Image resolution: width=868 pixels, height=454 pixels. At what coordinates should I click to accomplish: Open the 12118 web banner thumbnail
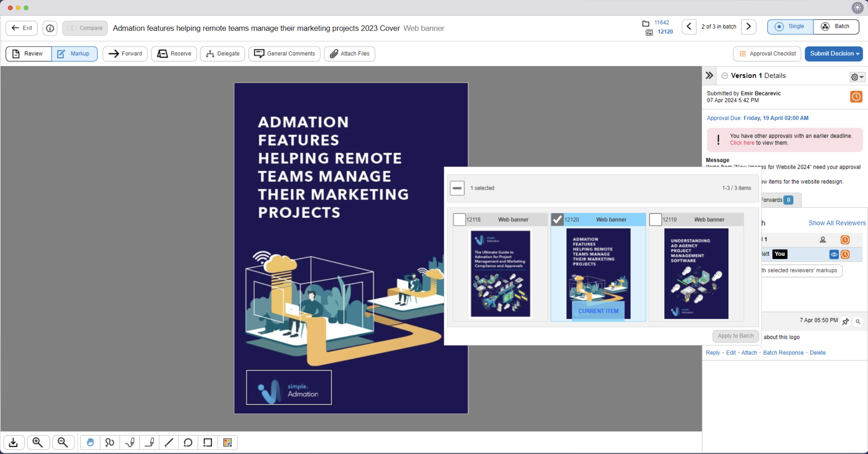click(500, 274)
